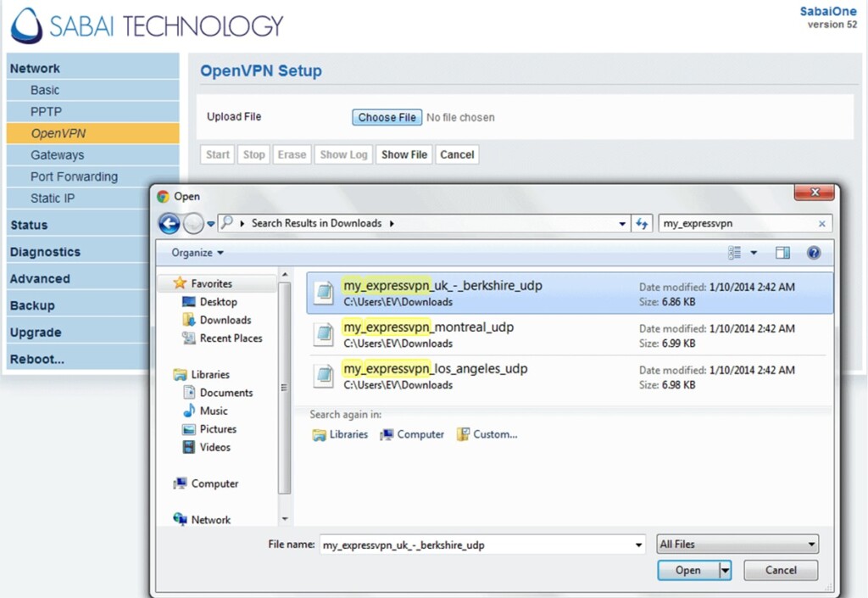Click the refresh icon next to address bar

pos(642,224)
